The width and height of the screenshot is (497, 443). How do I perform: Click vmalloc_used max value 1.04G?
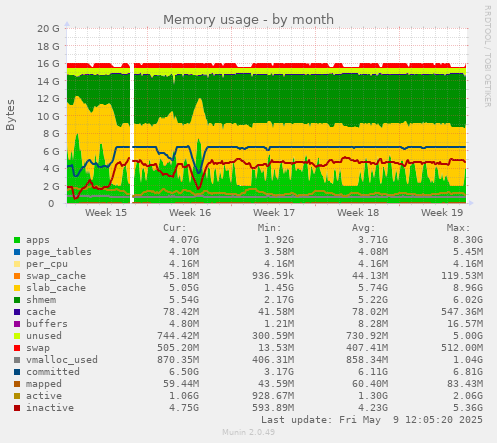468,360
